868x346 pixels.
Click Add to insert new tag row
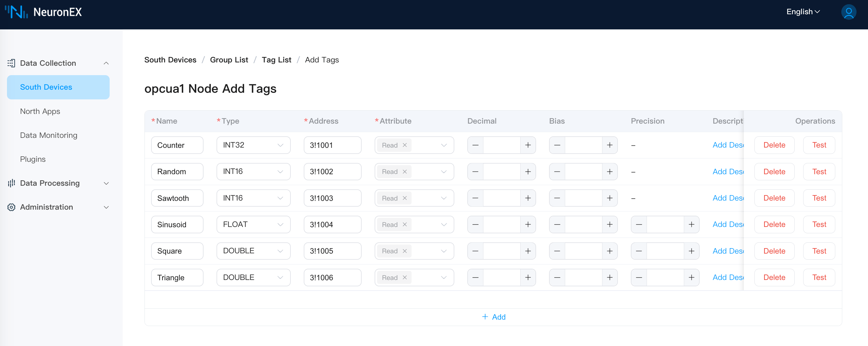494,317
